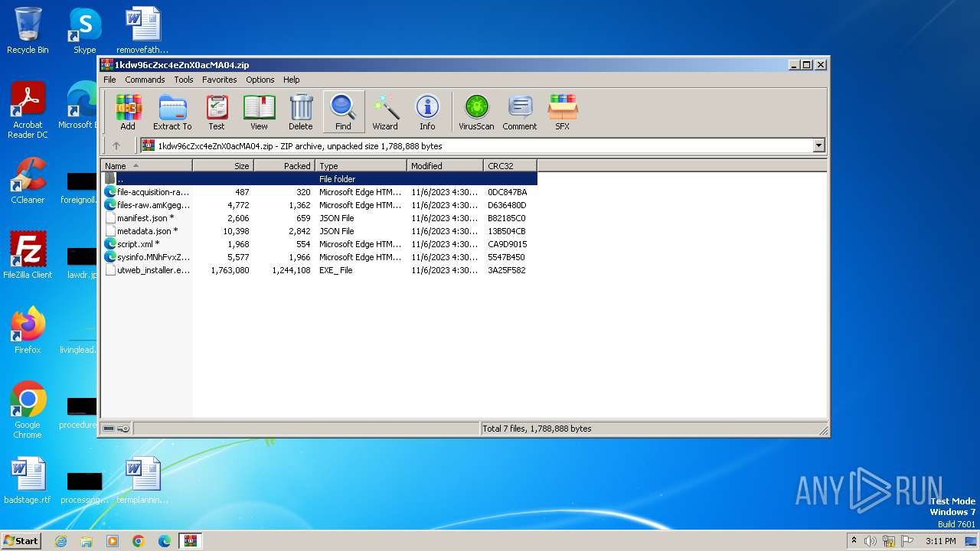
Task: Run the Test archive tool
Action: pyautogui.click(x=217, y=112)
